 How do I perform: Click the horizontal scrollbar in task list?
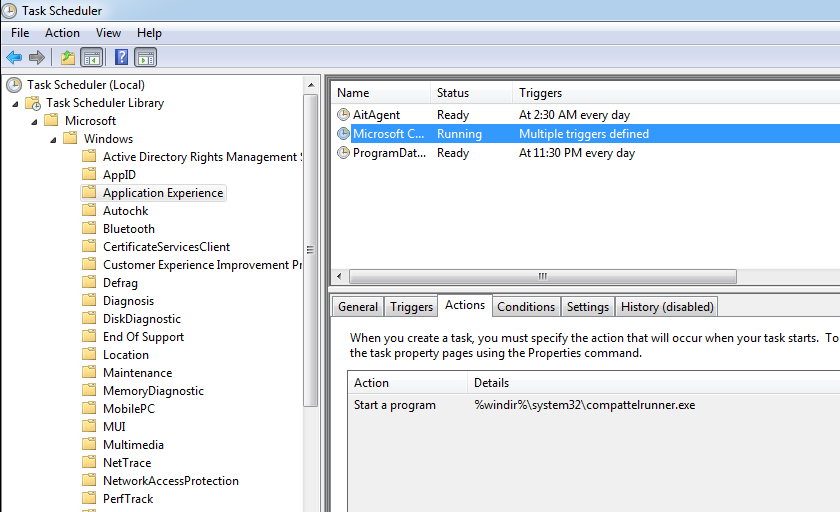tap(542, 276)
